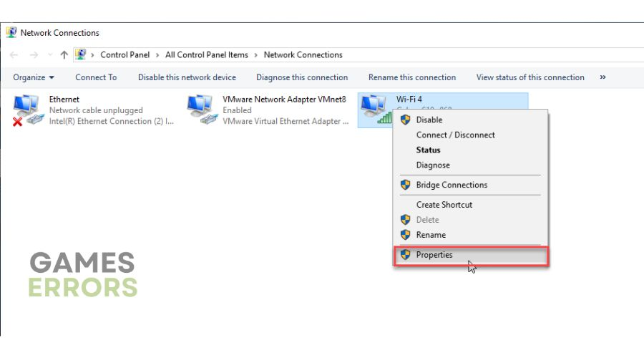Open the Organize dropdown menu
Screen dimensions: 644x358
(x=34, y=77)
